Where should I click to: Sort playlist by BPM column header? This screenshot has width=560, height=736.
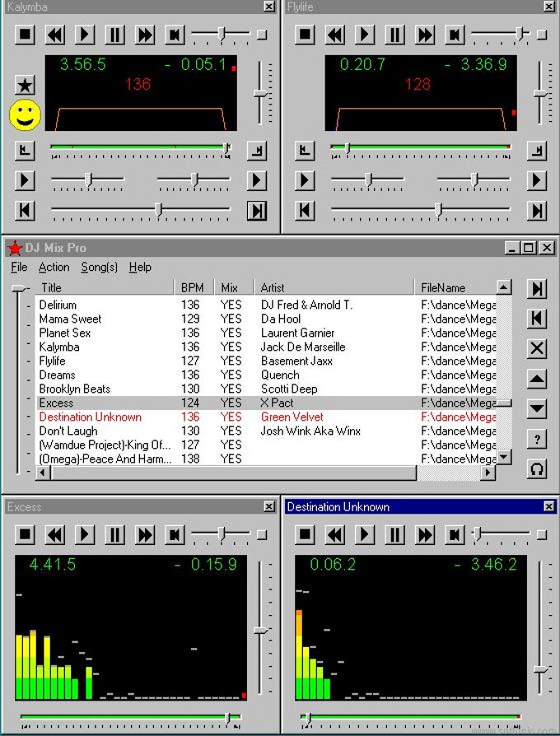pos(194,288)
